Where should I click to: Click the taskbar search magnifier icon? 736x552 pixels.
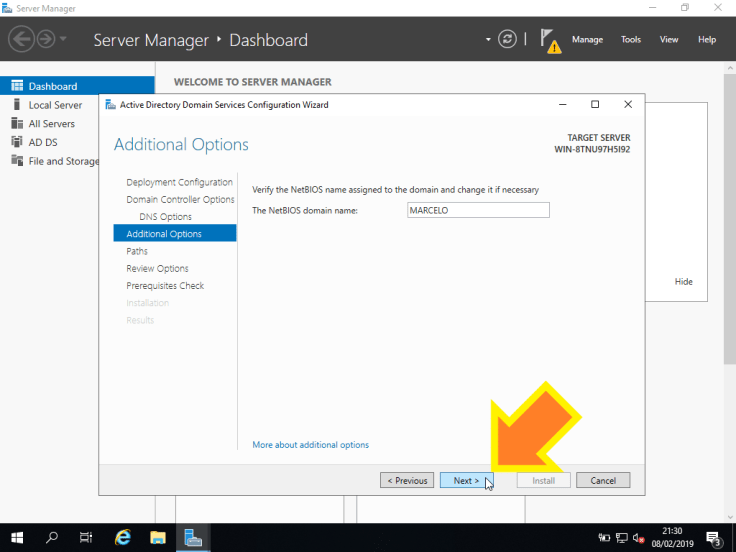[52, 538]
